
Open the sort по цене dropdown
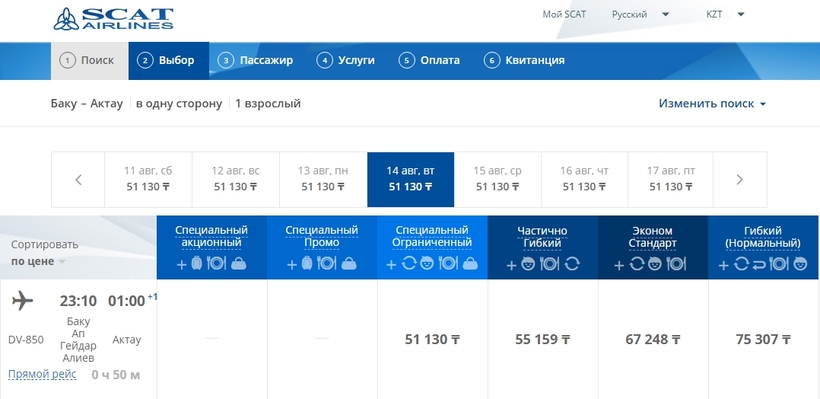click(x=38, y=261)
